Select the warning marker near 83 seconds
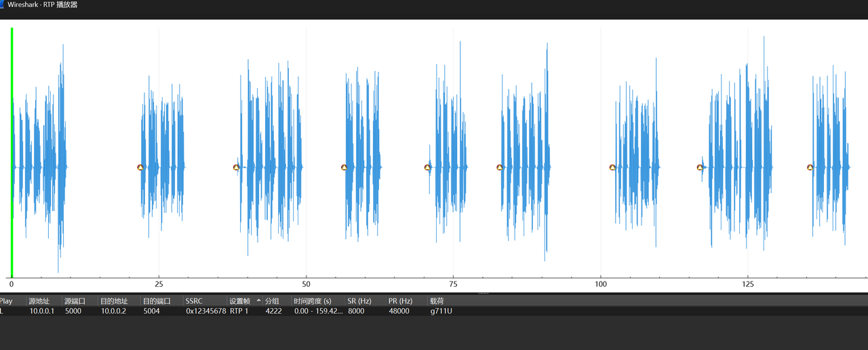 (500, 167)
